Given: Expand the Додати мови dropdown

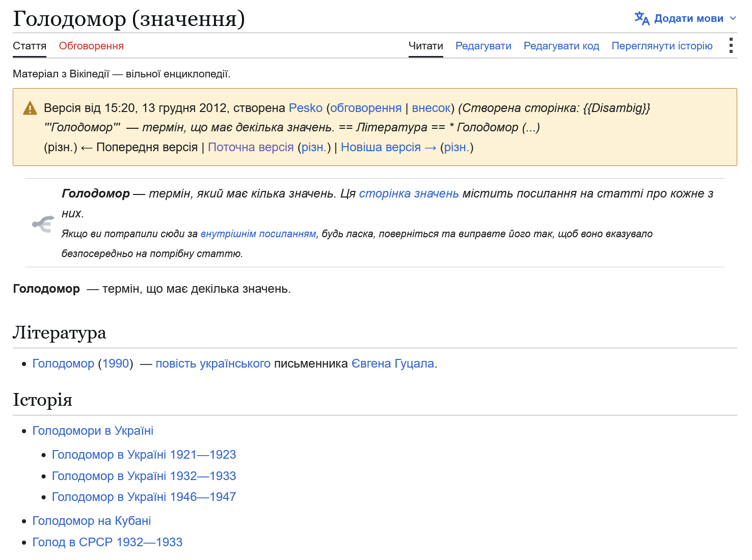Looking at the screenshot, I should [685, 18].
